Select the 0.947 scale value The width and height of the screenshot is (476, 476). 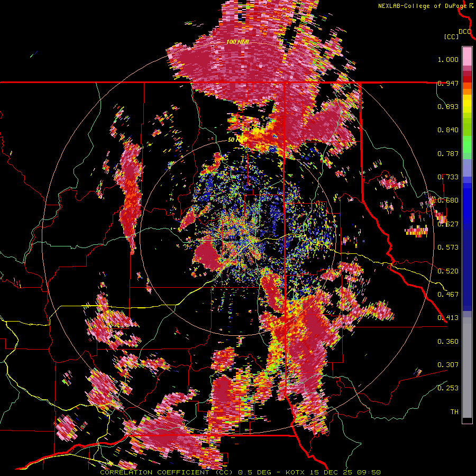[448, 83]
